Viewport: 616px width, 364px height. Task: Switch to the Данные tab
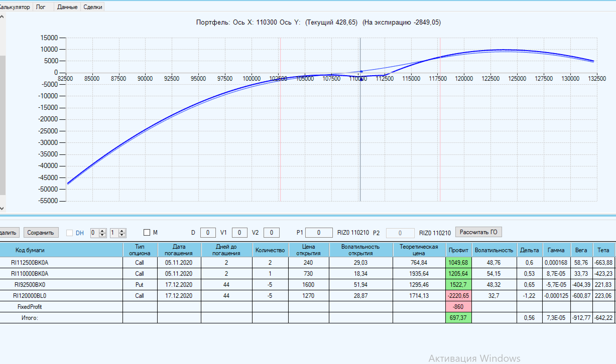tap(67, 7)
